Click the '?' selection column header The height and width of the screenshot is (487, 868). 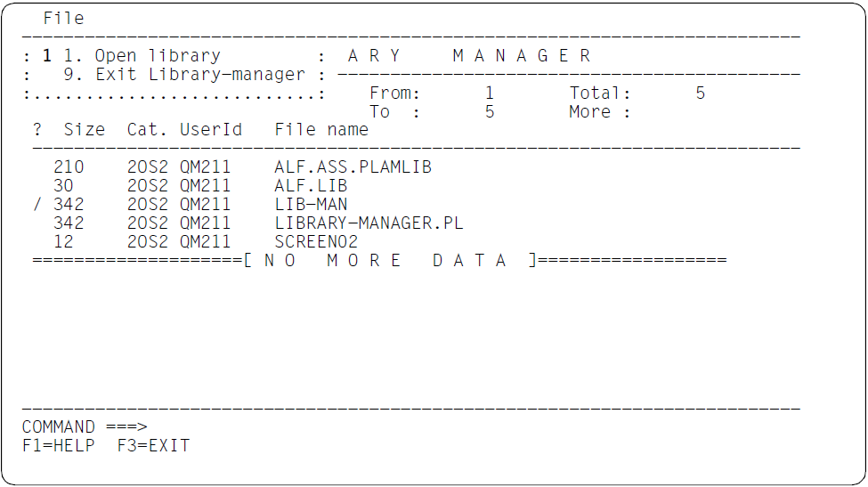coord(37,130)
